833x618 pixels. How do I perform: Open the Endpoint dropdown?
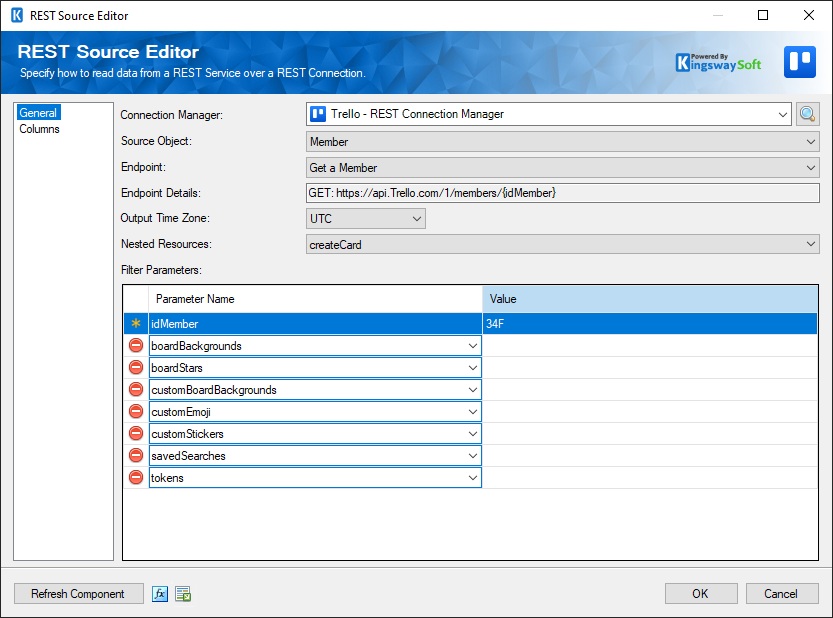pyautogui.click(x=811, y=168)
